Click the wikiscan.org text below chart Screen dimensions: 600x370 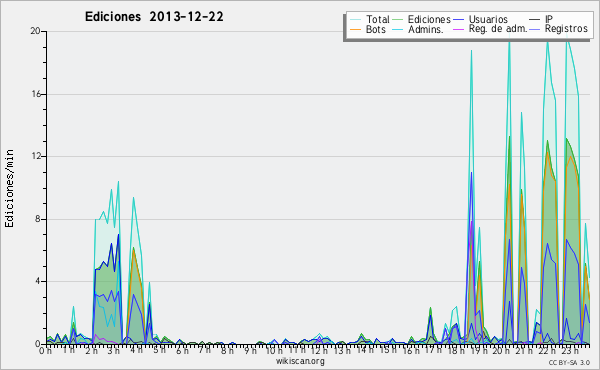click(300, 361)
